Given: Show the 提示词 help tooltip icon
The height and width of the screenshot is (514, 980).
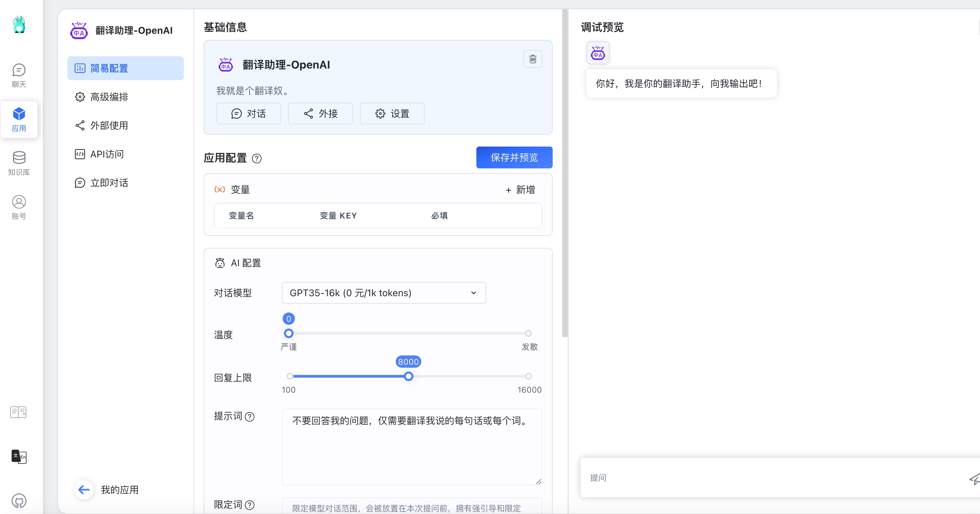Looking at the screenshot, I should tap(250, 417).
